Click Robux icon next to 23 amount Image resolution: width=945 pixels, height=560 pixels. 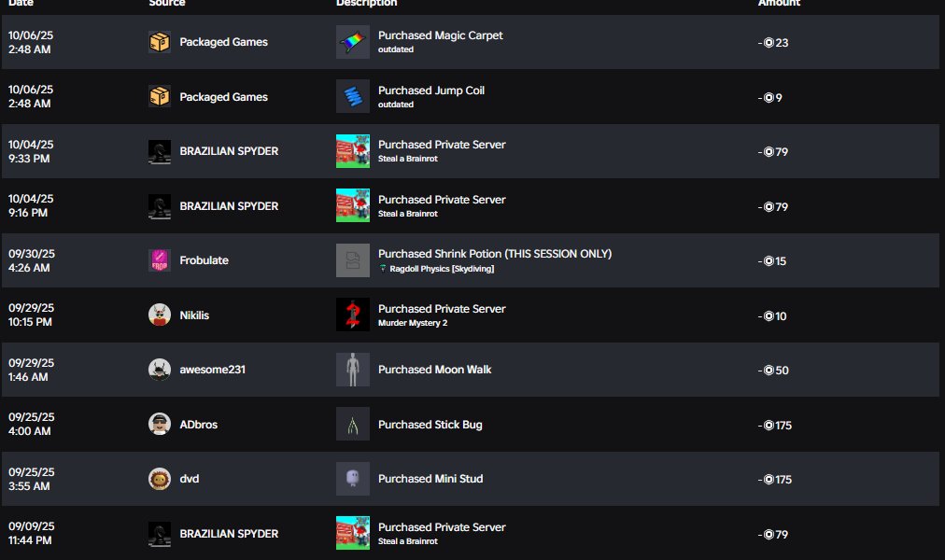769,43
